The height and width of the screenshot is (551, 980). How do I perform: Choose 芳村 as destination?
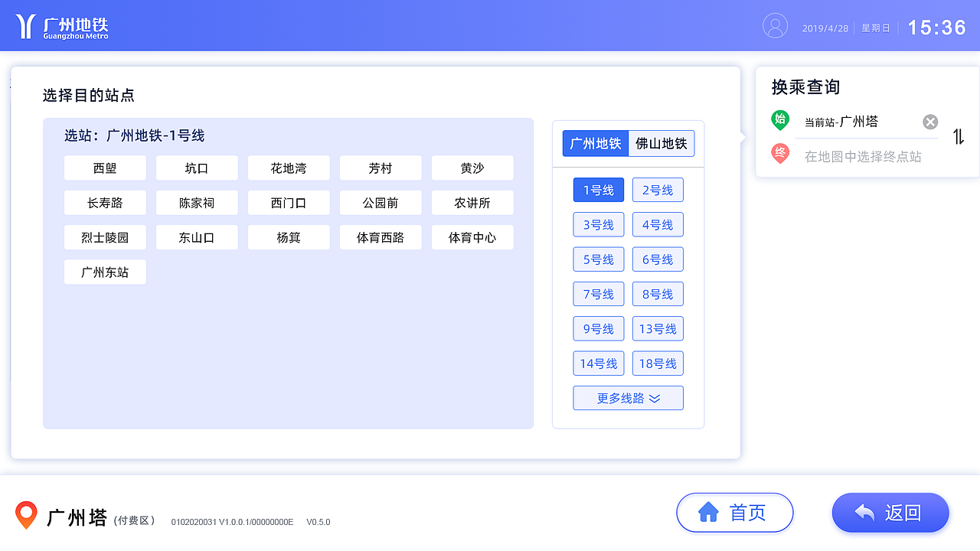(381, 168)
